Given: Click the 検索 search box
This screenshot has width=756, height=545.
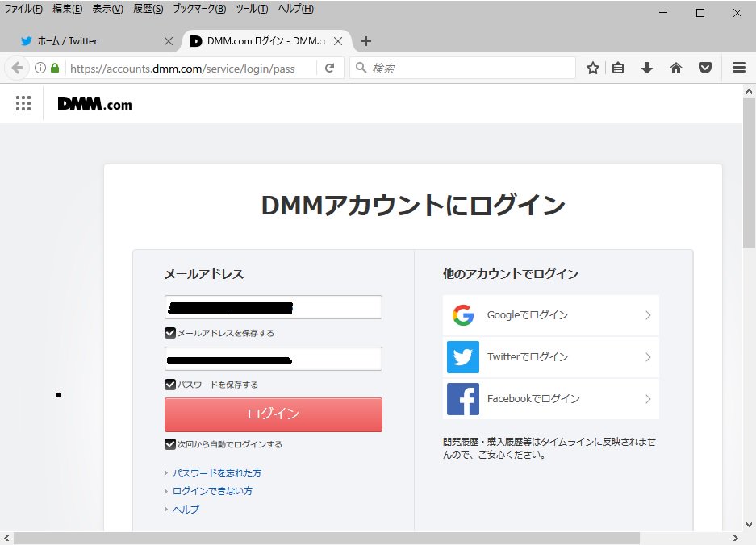Looking at the screenshot, I should coord(463,68).
